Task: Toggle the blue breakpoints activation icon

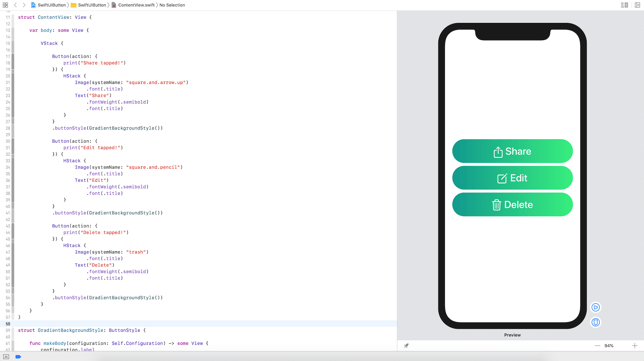Action: 18,357
